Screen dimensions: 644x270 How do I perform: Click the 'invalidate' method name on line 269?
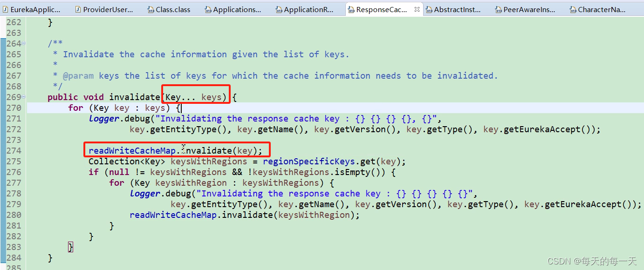point(135,97)
